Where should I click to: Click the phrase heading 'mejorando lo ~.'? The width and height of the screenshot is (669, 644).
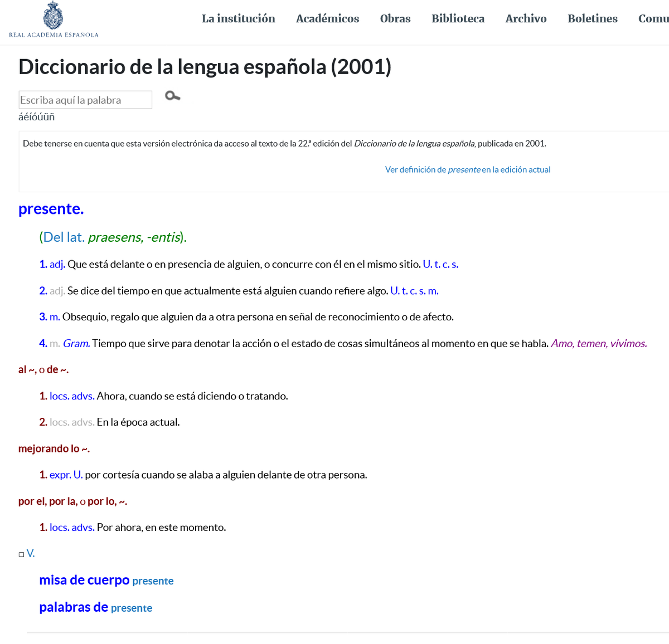point(54,448)
